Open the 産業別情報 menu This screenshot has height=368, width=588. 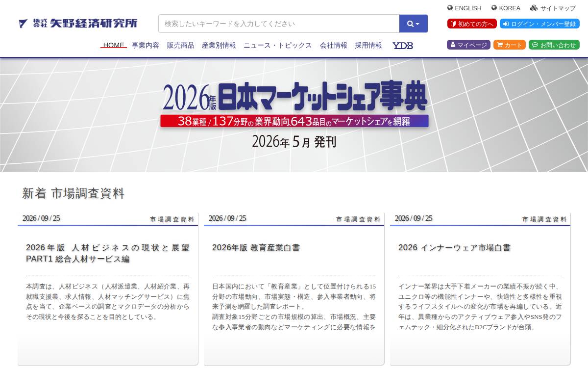coord(219,45)
